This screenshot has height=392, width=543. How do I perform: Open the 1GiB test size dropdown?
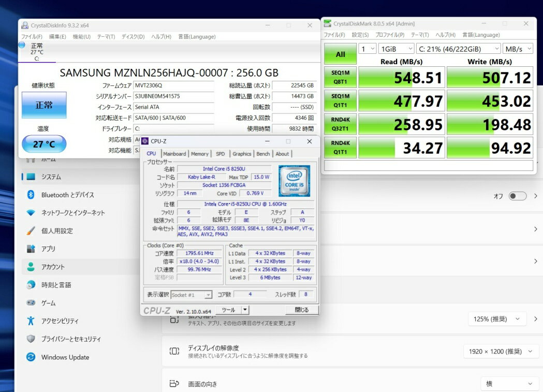(x=396, y=49)
